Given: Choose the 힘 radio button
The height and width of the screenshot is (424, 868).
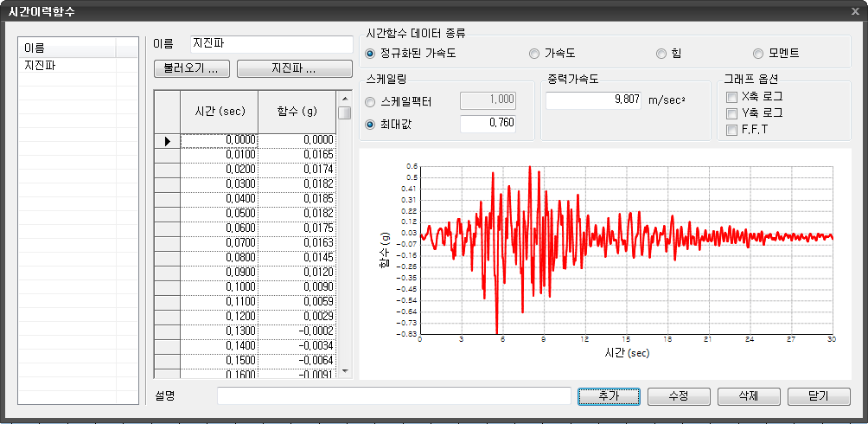Looking at the screenshot, I should click(x=661, y=54).
